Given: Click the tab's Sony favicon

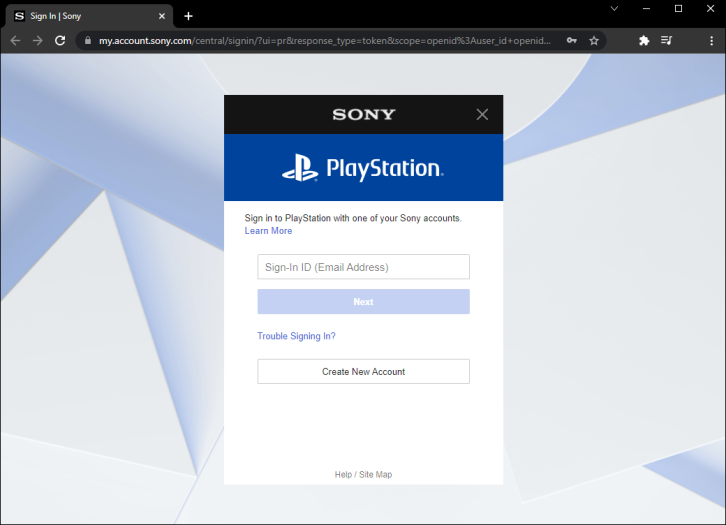Looking at the screenshot, I should tap(19, 16).
